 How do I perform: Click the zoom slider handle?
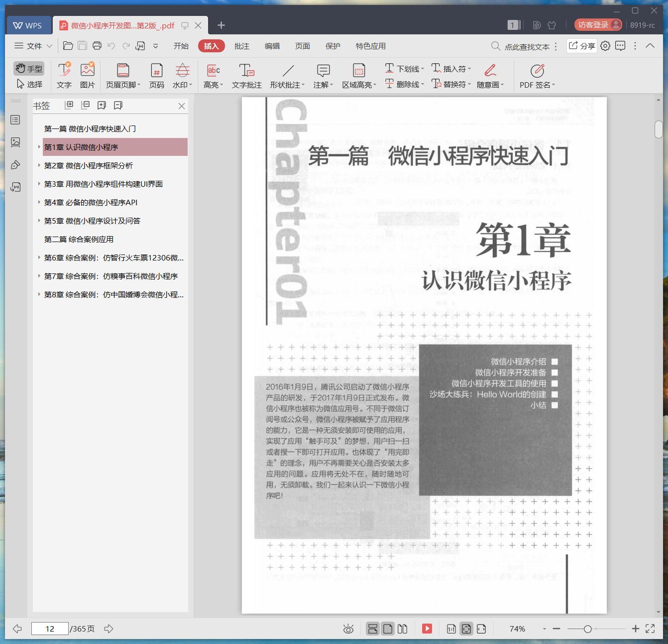[587, 629]
